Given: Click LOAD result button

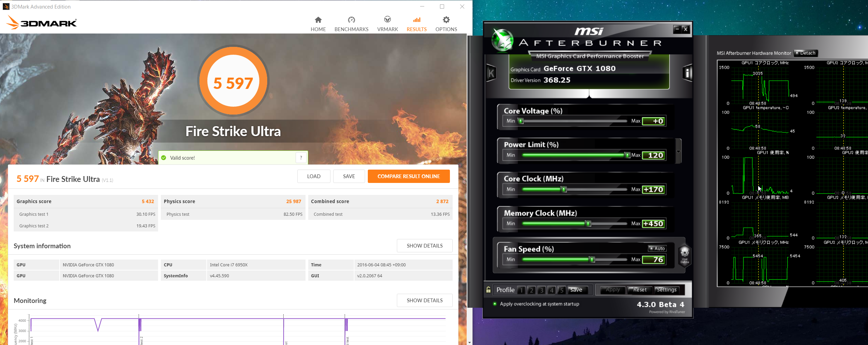Looking at the screenshot, I should (x=314, y=176).
